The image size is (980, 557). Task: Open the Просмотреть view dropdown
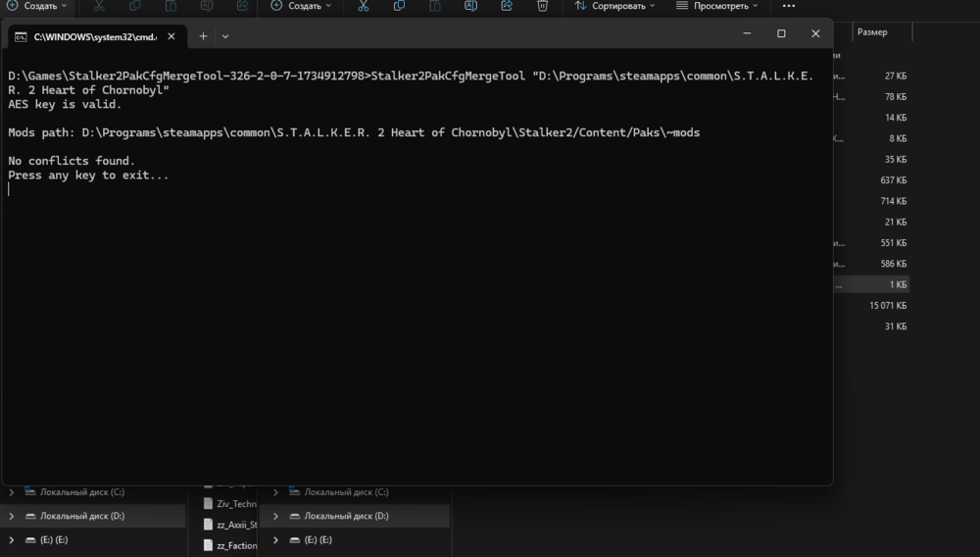tap(719, 6)
